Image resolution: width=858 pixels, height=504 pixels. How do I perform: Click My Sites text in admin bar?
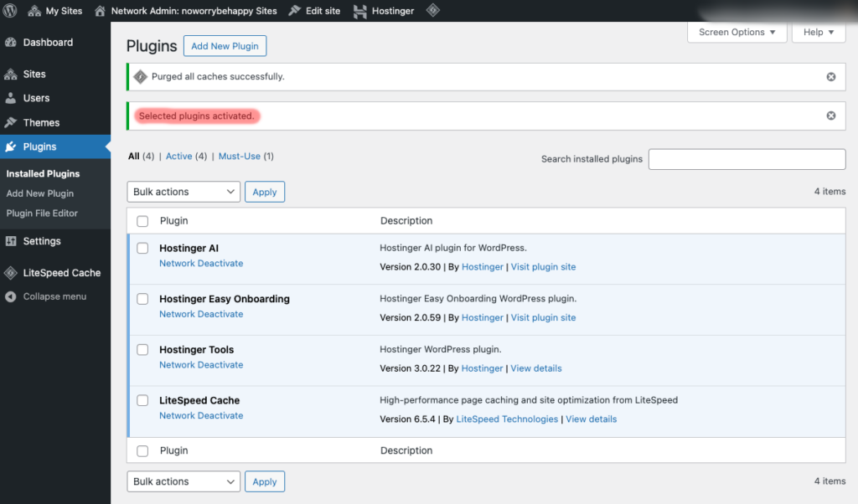[x=64, y=11]
